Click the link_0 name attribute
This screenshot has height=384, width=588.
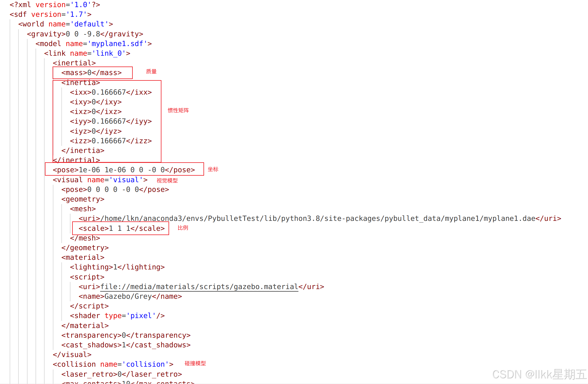coord(109,53)
